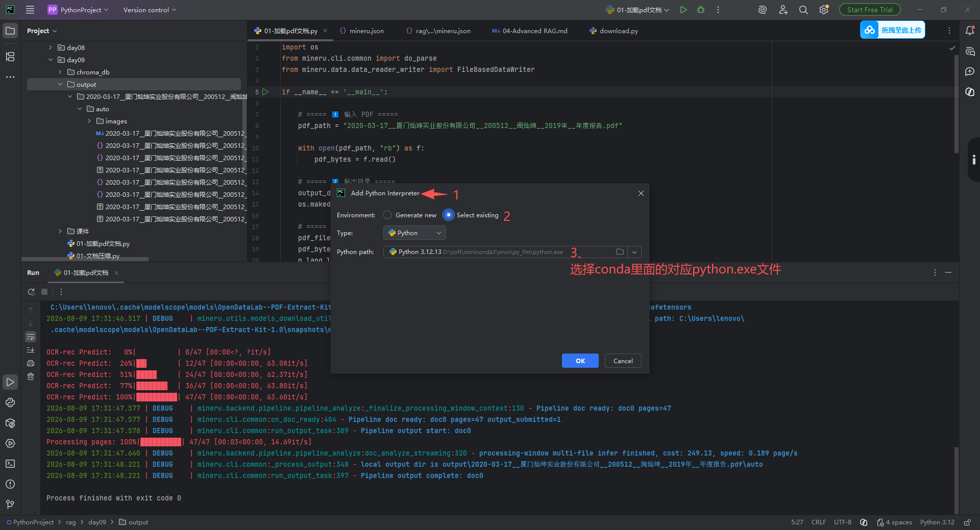Expand the images folder
This screenshot has height=530, width=980.
pyautogui.click(x=89, y=121)
